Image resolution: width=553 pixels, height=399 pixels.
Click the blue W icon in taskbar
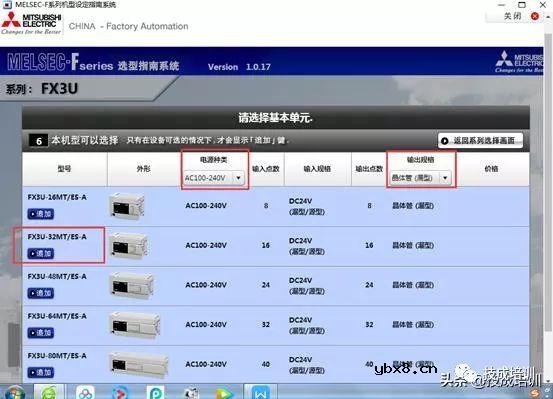260,393
